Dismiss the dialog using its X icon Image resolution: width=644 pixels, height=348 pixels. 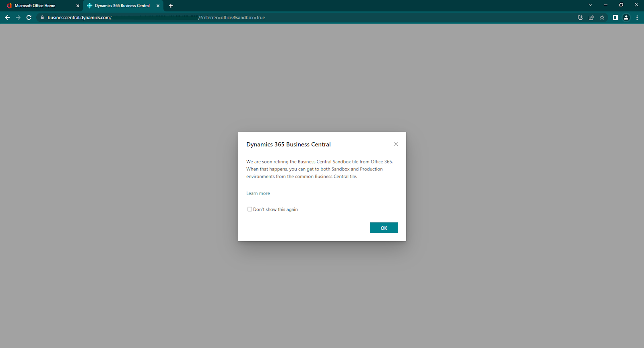[396, 144]
